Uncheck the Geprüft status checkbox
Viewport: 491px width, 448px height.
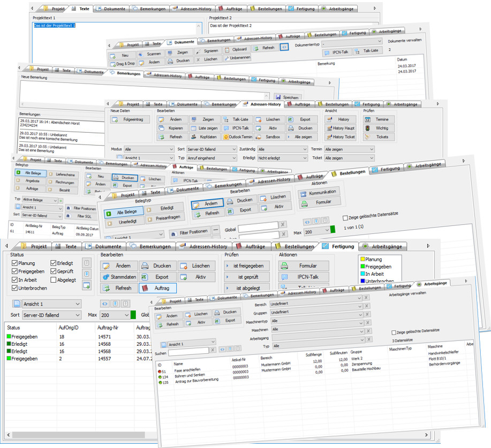[53, 271]
